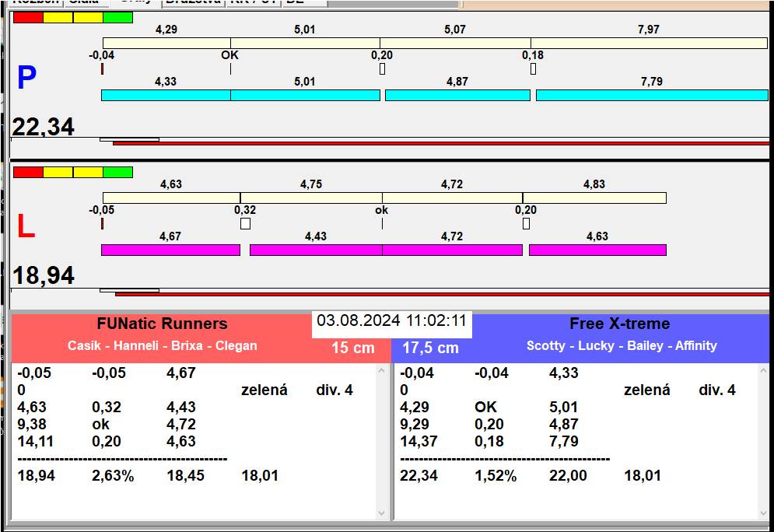Click the 9,38 split in left results
The image size is (774, 532).
pos(32,424)
